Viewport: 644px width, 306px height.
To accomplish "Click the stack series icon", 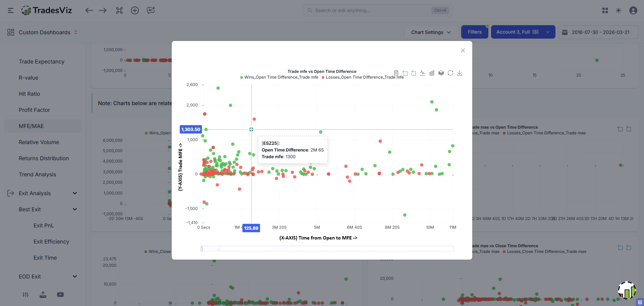I will (441, 73).
